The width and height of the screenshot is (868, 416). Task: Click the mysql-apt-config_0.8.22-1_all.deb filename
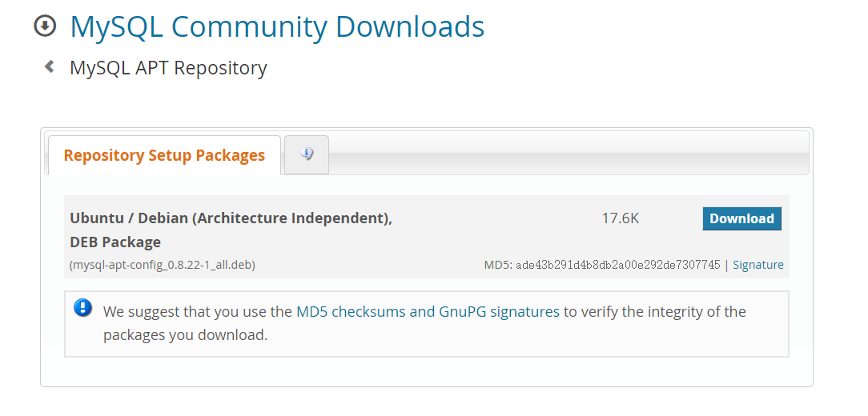pyautogui.click(x=163, y=265)
